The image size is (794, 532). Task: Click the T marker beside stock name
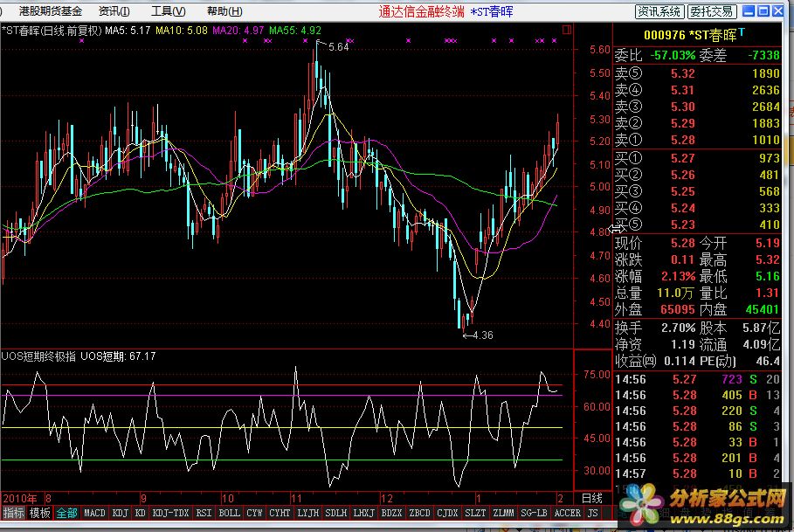click(x=742, y=32)
